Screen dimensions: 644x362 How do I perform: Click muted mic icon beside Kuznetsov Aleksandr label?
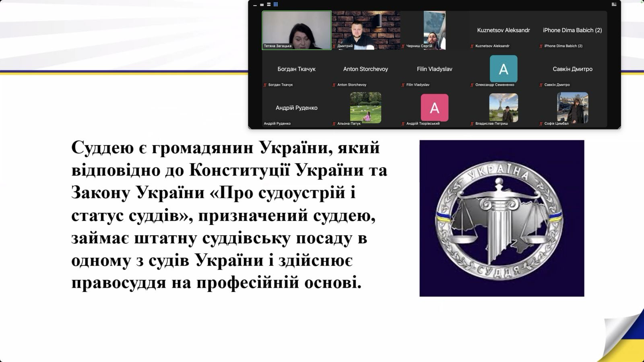point(472,46)
